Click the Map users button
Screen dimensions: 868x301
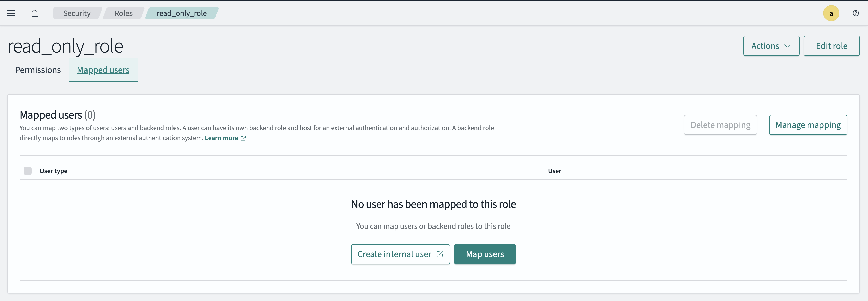(485, 254)
